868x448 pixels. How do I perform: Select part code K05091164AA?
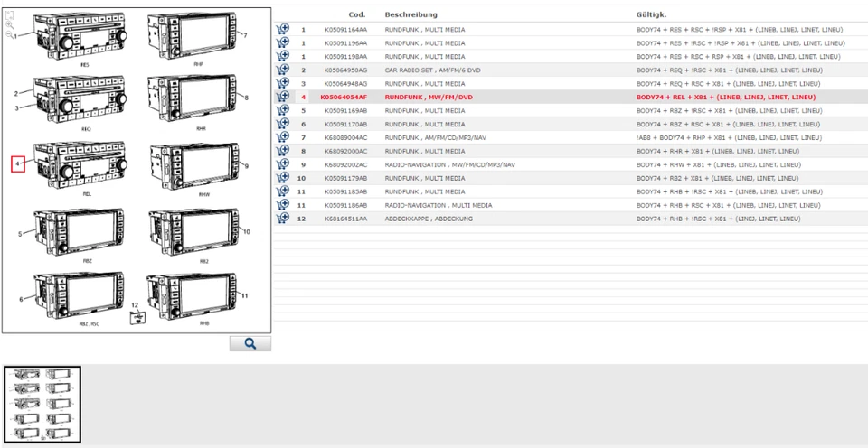tap(345, 29)
